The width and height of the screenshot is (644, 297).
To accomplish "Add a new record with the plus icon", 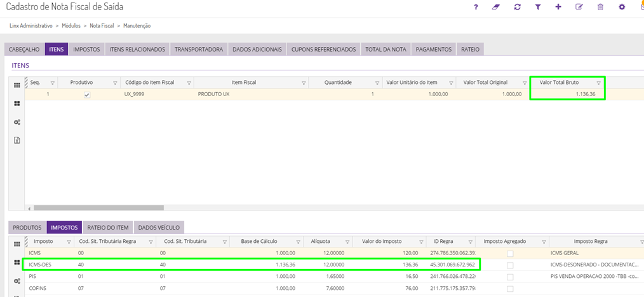I will click(558, 7).
